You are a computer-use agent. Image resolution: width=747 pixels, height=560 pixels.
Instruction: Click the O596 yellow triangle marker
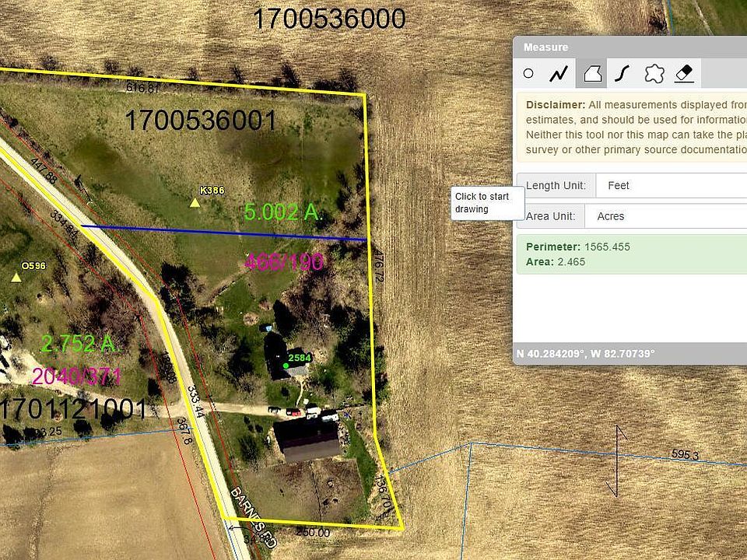click(16, 277)
